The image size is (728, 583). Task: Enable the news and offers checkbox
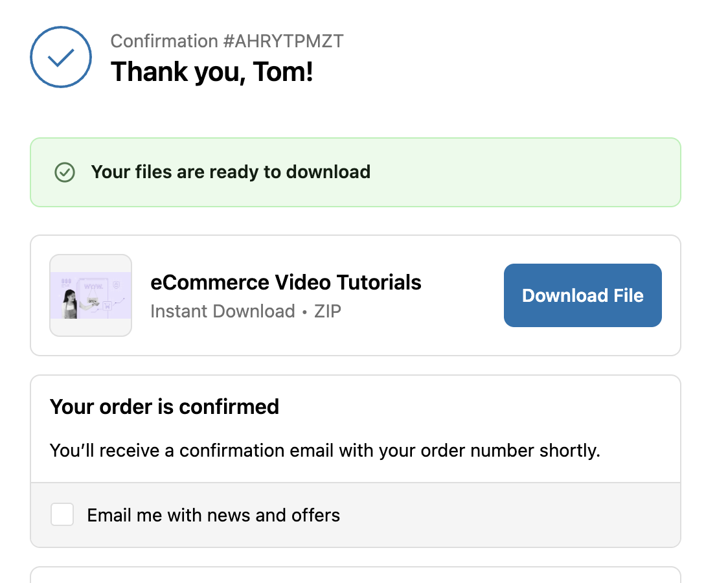pos(62,515)
